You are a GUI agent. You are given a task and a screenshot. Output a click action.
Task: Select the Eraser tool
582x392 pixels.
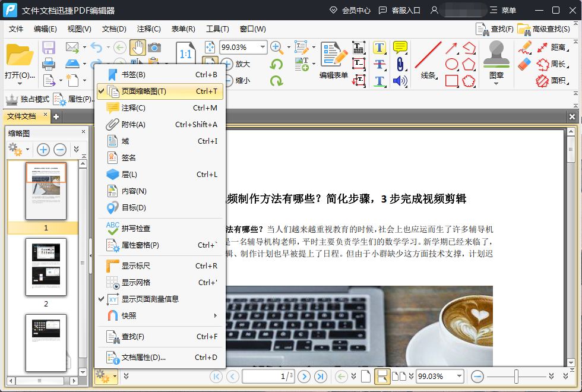coord(524,64)
